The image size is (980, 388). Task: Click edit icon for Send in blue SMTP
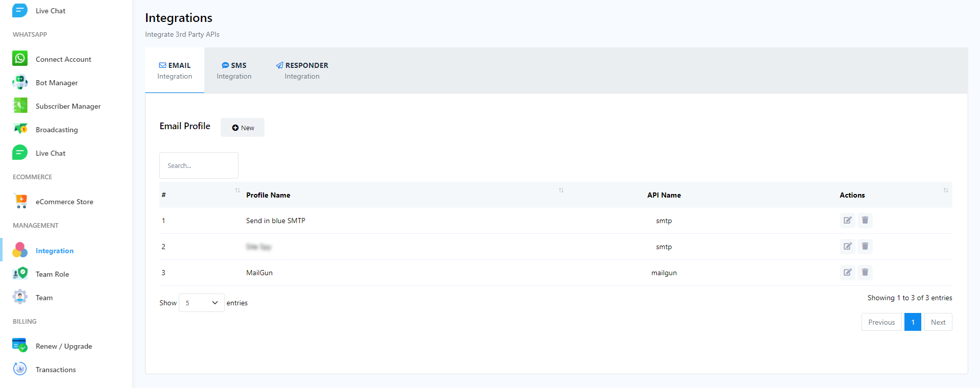847,221
